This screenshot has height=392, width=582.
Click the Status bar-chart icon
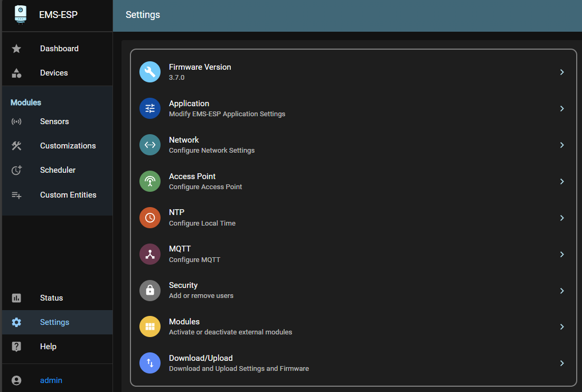[x=16, y=297]
